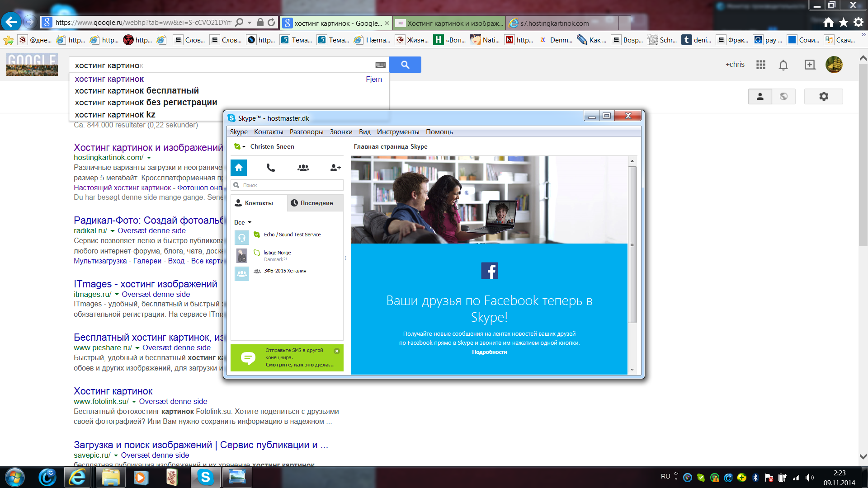Viewport: 868px width, 488px height.
Task: Click the refresh icon in address bar
Action: [271, 22]
